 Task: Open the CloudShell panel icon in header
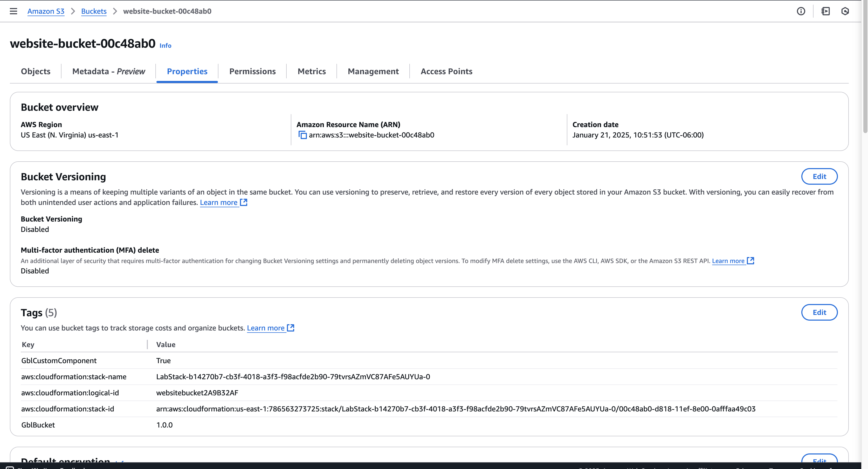tap(825, 11)
